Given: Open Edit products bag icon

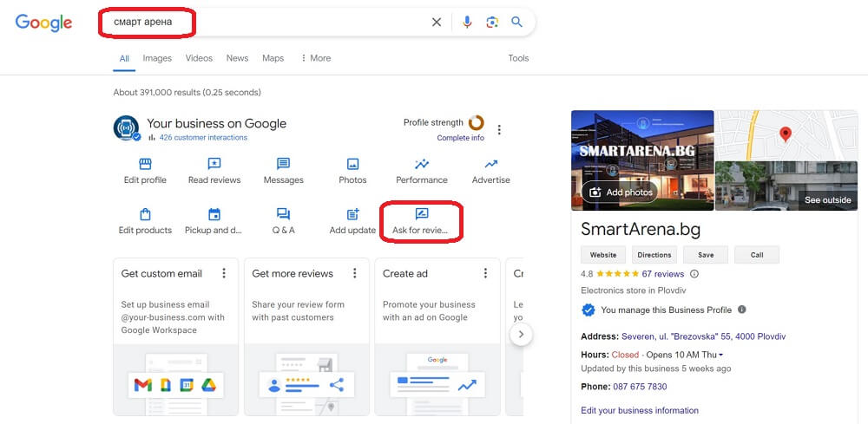Looking at the screenshot, I should pyautogui.click(x=145, y=214).
